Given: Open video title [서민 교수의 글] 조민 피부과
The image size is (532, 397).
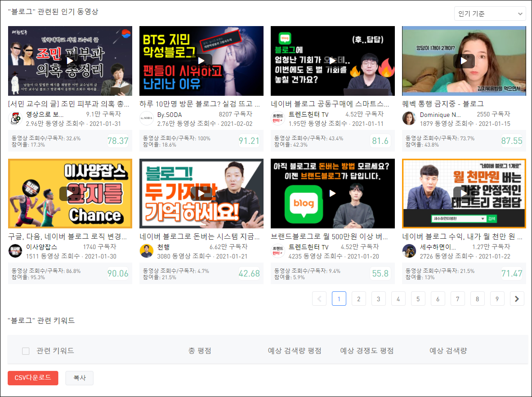Looking at the screenshot, I should click(68, 104).
